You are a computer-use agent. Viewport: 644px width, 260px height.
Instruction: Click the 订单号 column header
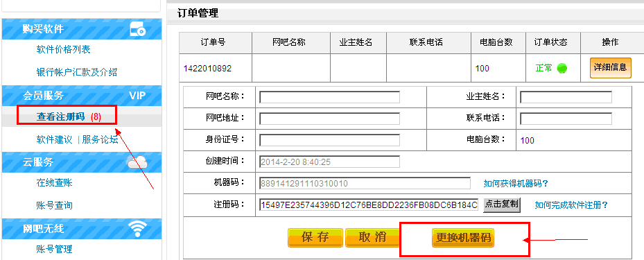[213, 42]
